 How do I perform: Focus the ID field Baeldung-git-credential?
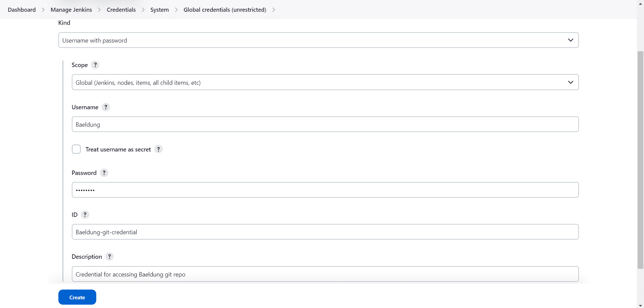pos(325,232)
